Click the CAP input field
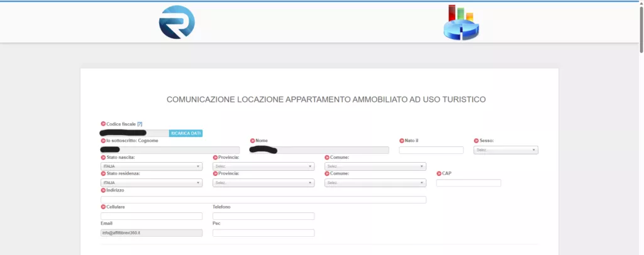The width and height of the screenshot is (644, 255). coord(469,183)
